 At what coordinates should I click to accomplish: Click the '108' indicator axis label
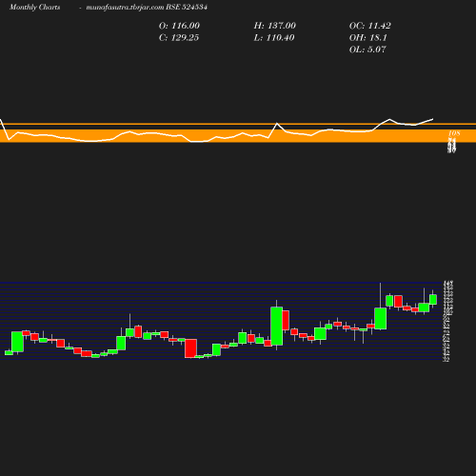point(454,133)
